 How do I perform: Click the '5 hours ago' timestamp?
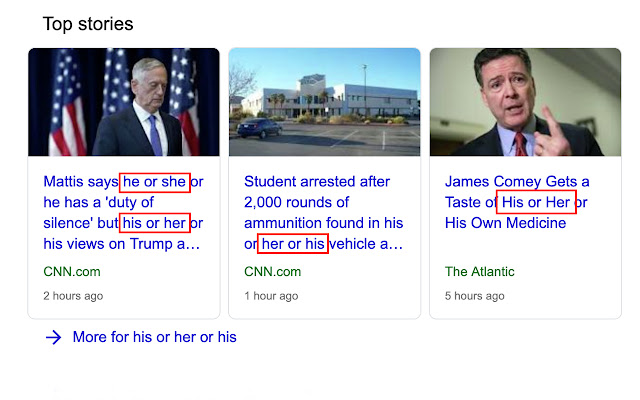tap(475, 296)
